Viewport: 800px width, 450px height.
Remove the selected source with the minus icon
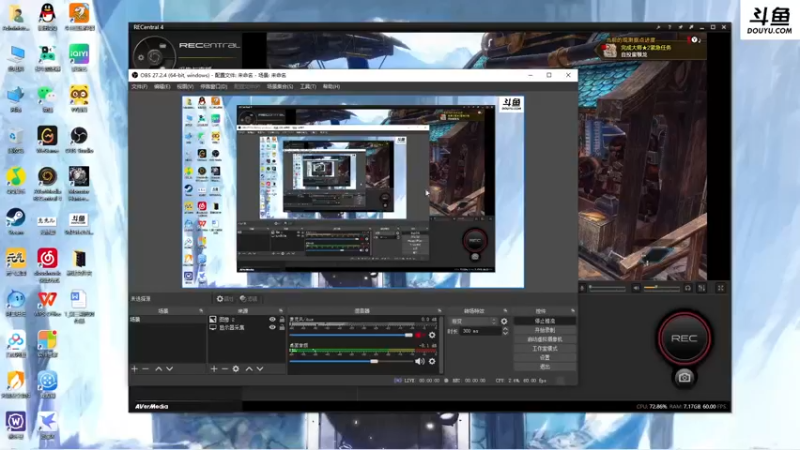point(224,368)
